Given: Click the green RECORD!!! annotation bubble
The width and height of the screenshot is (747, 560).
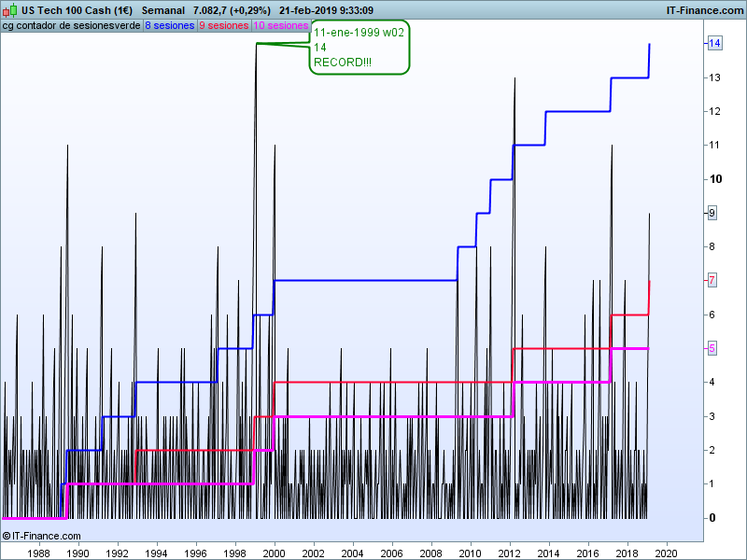Looking at the screenshot, I should click(359, 48).
